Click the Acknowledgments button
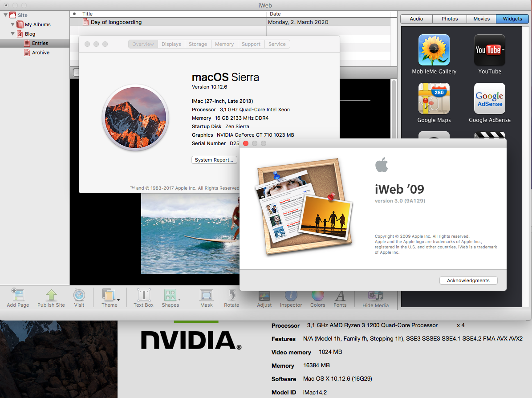 (x=468, y=280)
